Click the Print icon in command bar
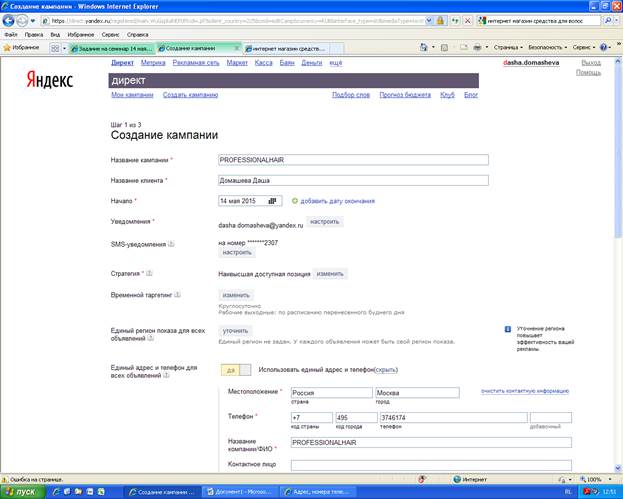The image size is (623, 499). [477, 48]
